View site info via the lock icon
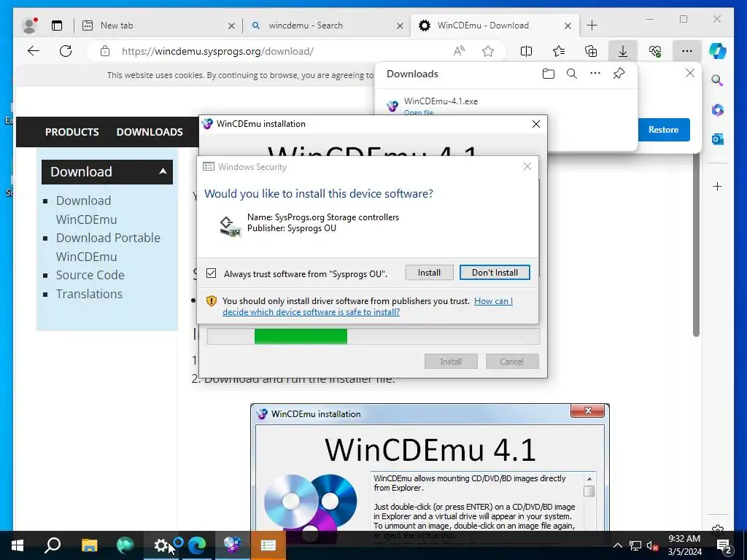 [105, 51]
